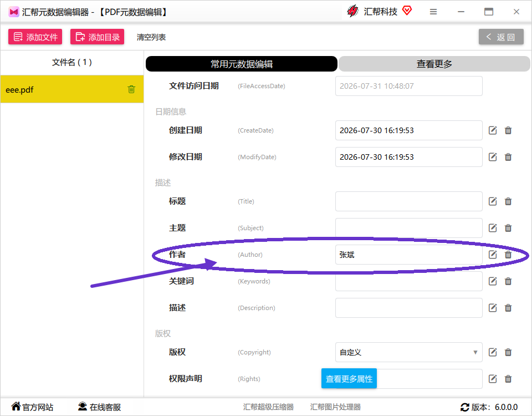Click the edit icon in the 作者 row
This screenshot has height=416, width=532.
[x=493, y=255]
